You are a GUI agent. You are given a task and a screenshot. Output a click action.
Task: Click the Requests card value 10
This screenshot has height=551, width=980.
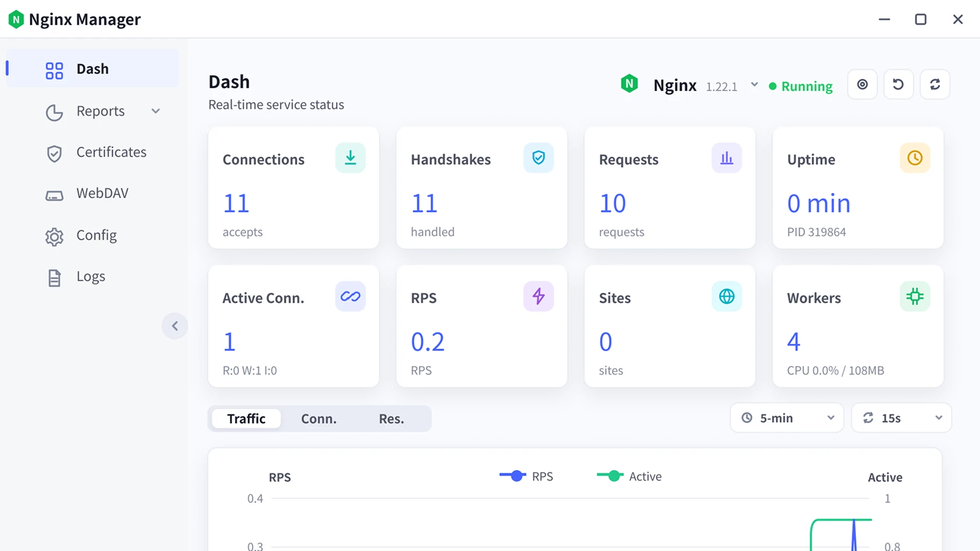pos(612,203)
